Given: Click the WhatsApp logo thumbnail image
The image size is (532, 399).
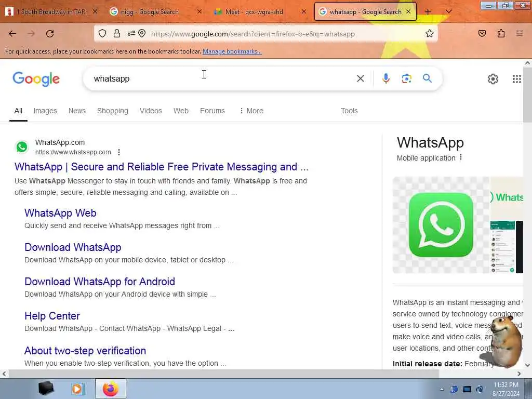Looking at the screenshot, I should click(441, 225).
